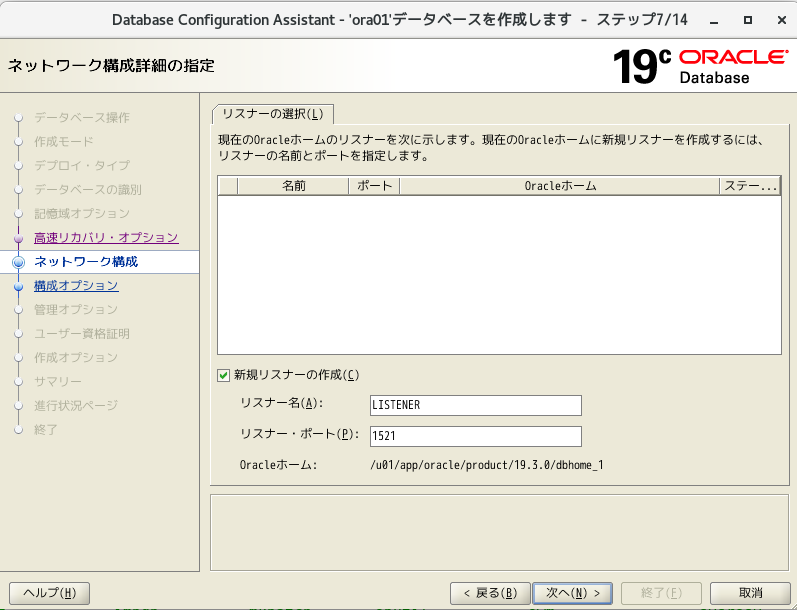Click the Oracle 19c Database logo
The image size is (797, 610).
700,67
